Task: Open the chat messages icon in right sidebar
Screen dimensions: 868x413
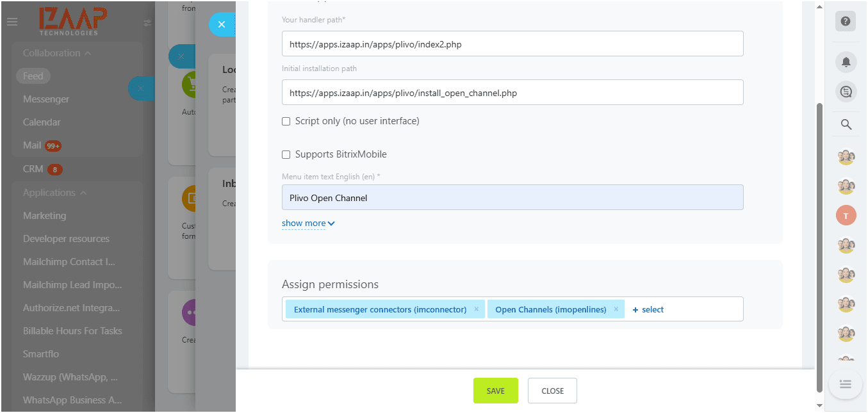Action: pos(845,92)
